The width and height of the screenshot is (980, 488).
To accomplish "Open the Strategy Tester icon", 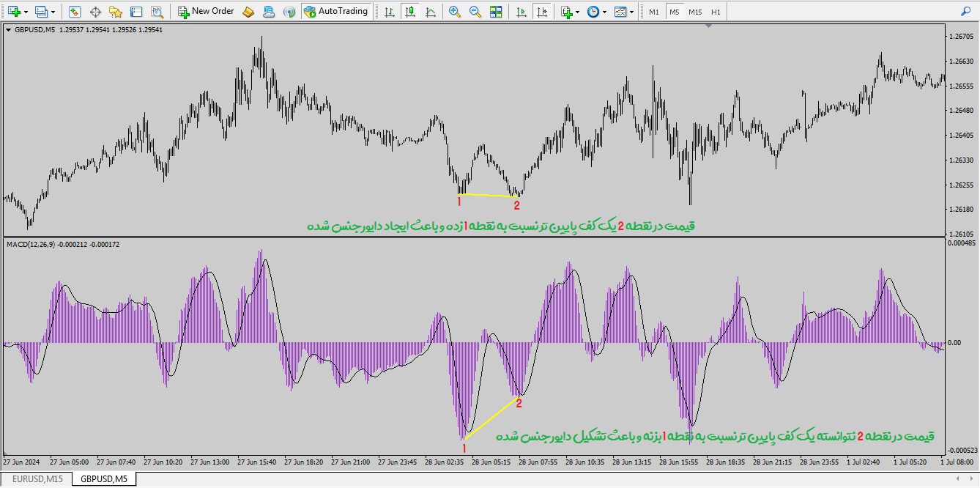I will (157, 12).
